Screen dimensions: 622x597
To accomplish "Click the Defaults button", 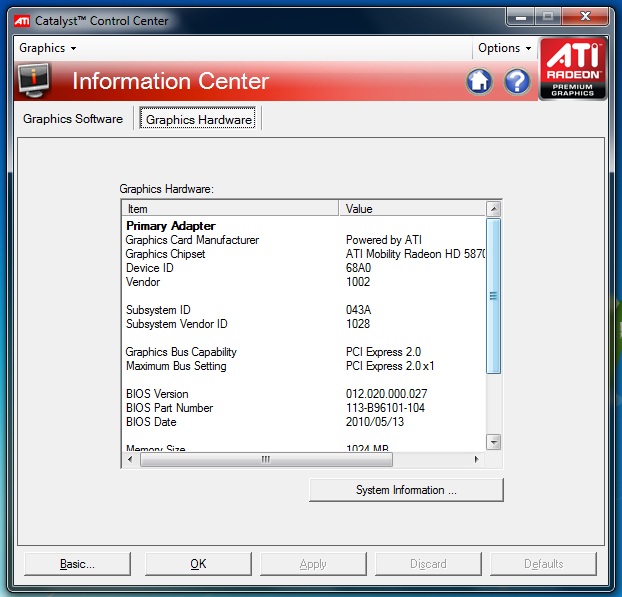I will pos(543,564).
